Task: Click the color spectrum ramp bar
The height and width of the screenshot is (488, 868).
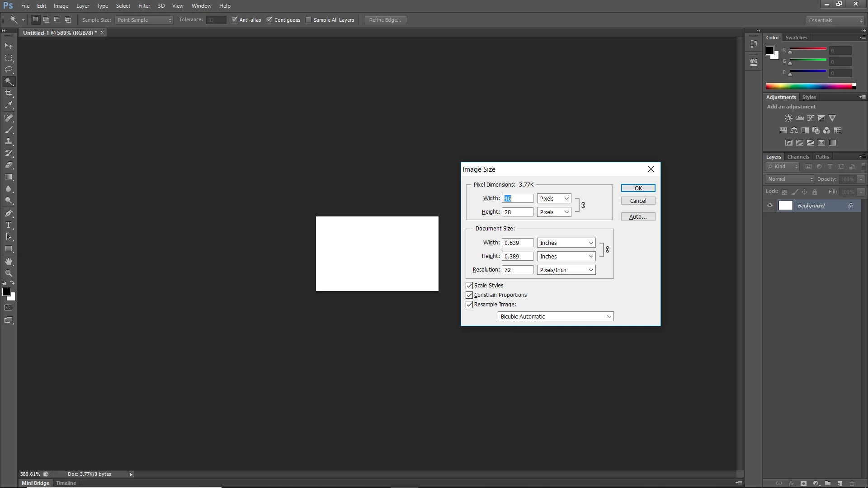Action: tap(809, 86)
